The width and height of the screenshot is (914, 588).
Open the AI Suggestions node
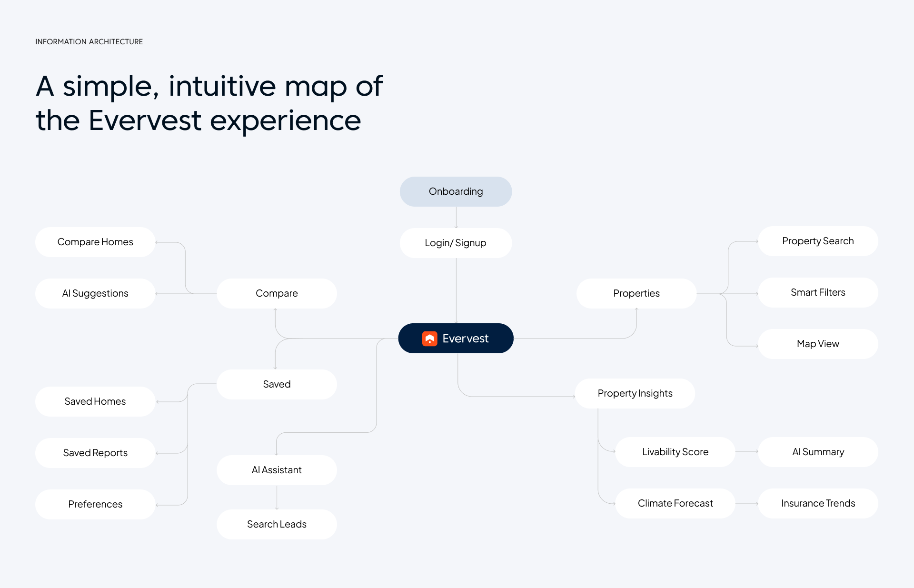tap(95, 293)
